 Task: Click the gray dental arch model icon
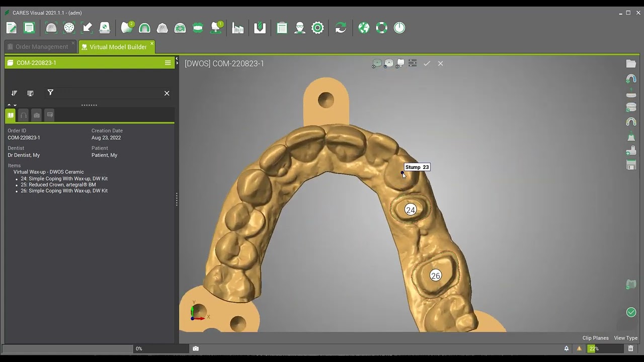pos(162,28)
